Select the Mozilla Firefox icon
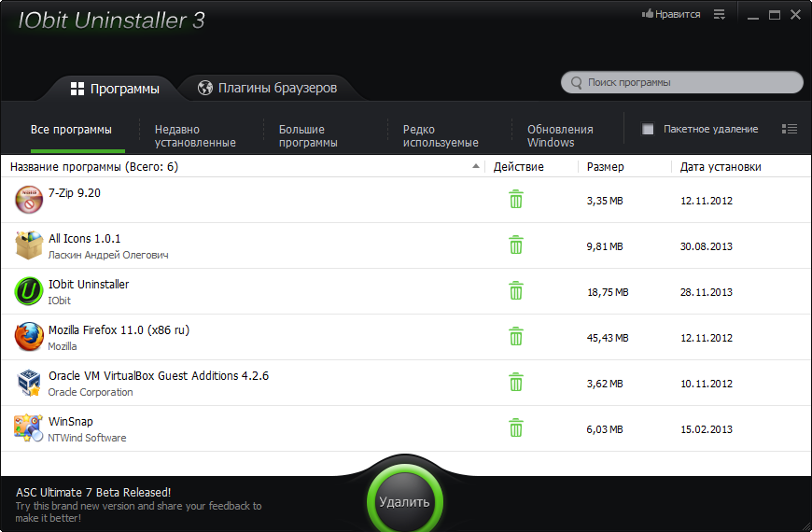 click(x=29, y=336)
